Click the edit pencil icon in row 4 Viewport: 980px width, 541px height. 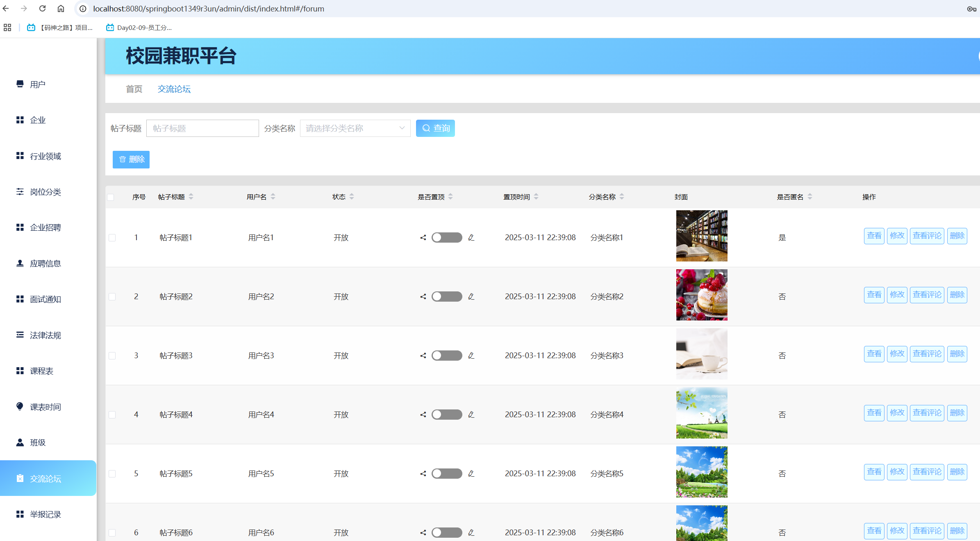[x=471, y=415]
